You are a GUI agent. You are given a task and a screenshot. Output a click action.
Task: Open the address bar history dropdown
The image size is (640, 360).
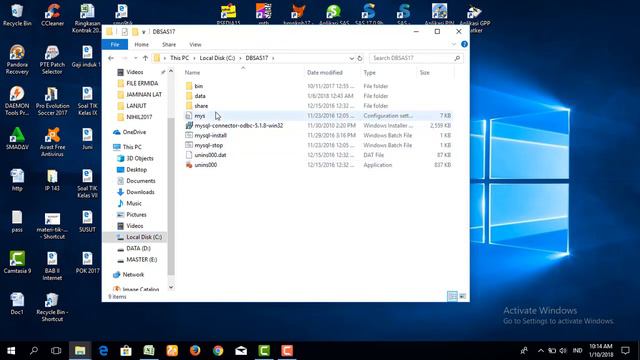click(x=351, y=58)
